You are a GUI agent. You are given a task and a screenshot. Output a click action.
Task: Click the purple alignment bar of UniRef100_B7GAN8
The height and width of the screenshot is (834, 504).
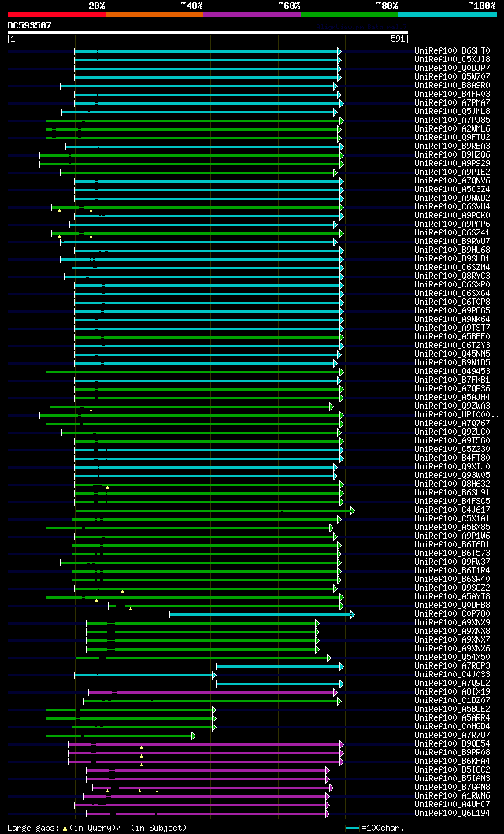coord(213,788)
